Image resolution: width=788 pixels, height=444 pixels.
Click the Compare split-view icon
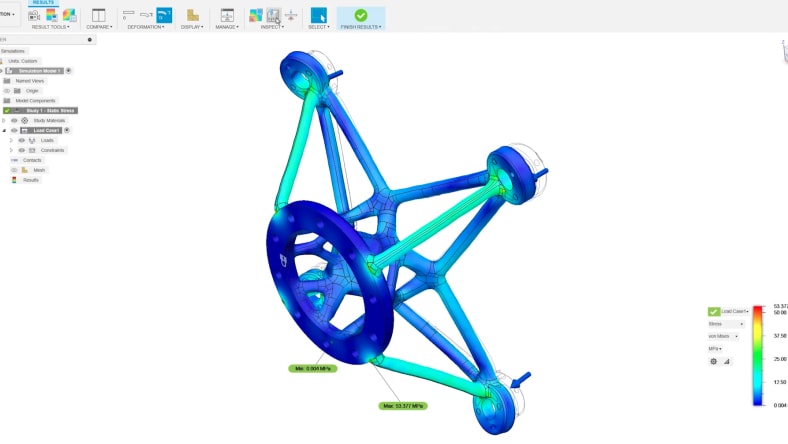(98, 16)
